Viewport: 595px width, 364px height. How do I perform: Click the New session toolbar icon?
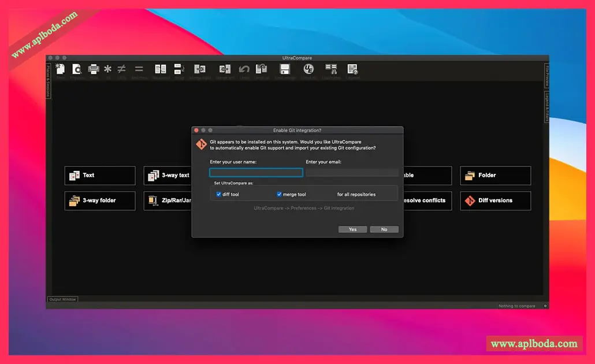(60, 69)
